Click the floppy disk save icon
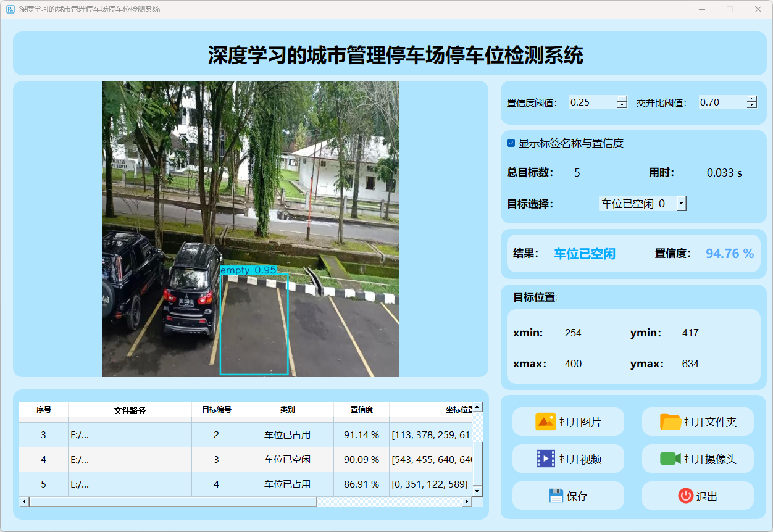 click(556, 496)
